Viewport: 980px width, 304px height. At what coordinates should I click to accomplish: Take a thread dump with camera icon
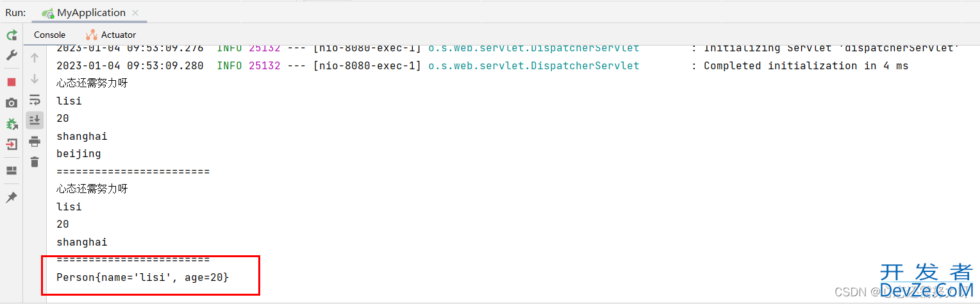click(12, 103)
